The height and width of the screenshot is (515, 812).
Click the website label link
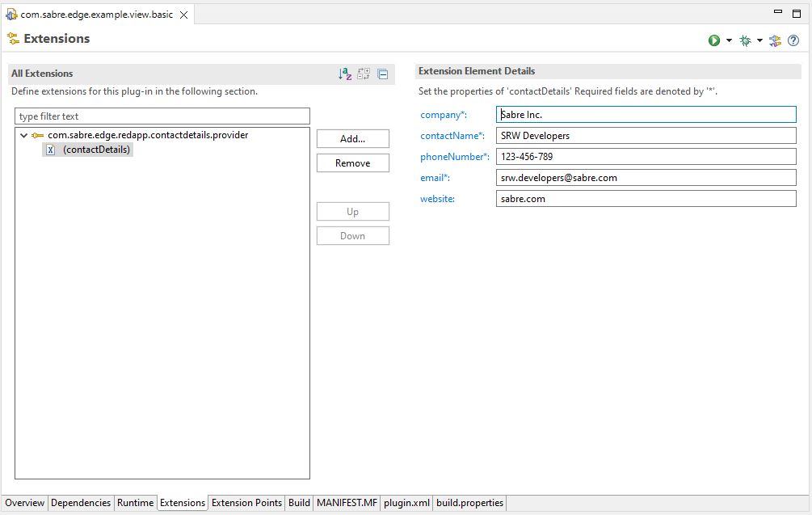(x=437, y=199)
